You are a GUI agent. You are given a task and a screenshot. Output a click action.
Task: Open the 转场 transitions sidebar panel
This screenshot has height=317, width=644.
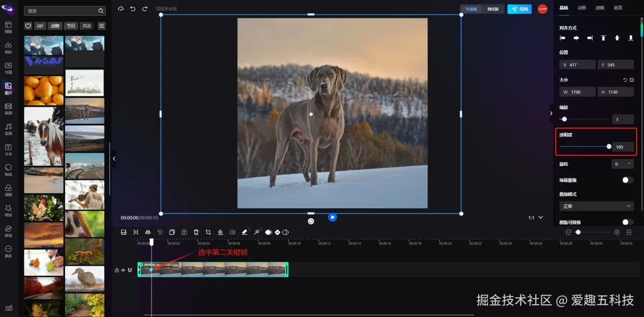tap(8, 231)
